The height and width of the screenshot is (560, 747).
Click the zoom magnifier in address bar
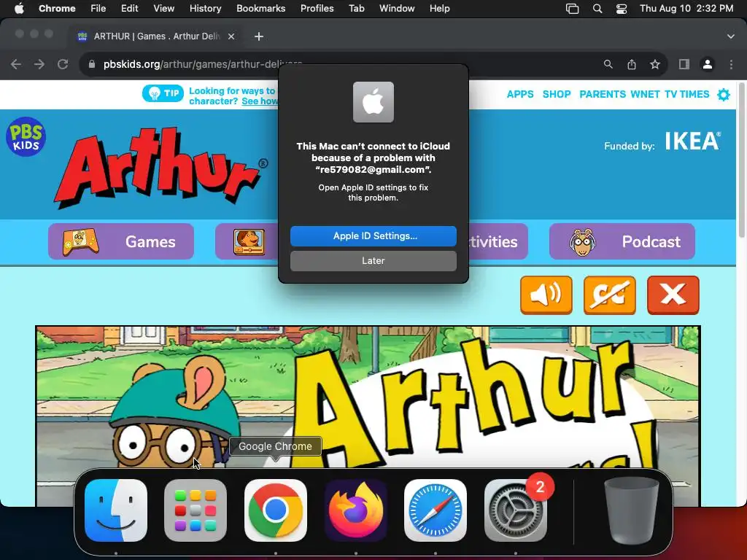pyautogui.click(x=608, y=64)
